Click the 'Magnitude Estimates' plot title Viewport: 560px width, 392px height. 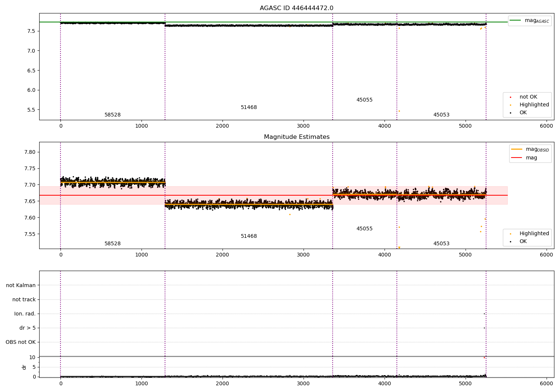[x=296, y=137]
